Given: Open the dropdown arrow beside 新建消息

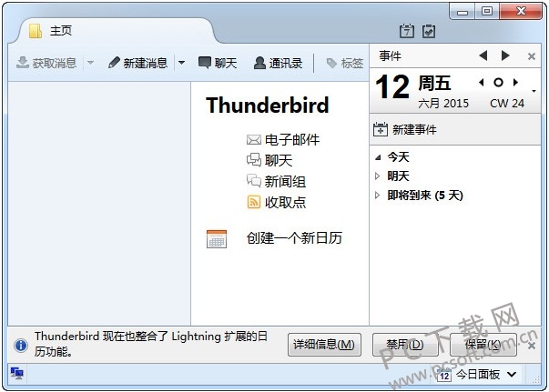Looking at the screenshot, I should coord(181,63).
